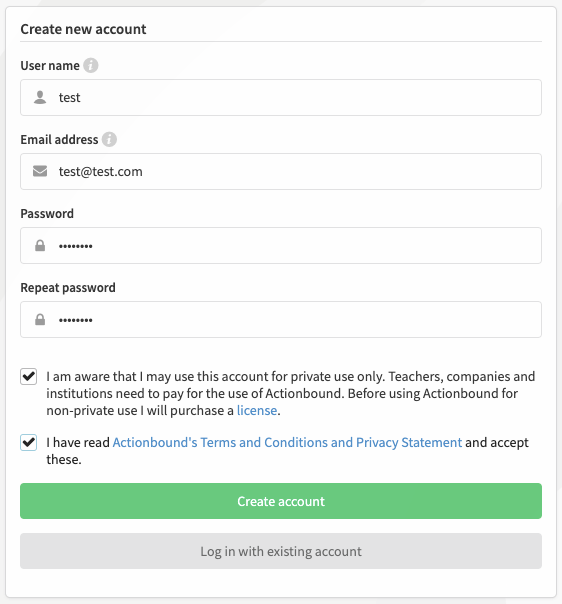
Task: Click into the Repeat password input field
Action: click(281, 319)
